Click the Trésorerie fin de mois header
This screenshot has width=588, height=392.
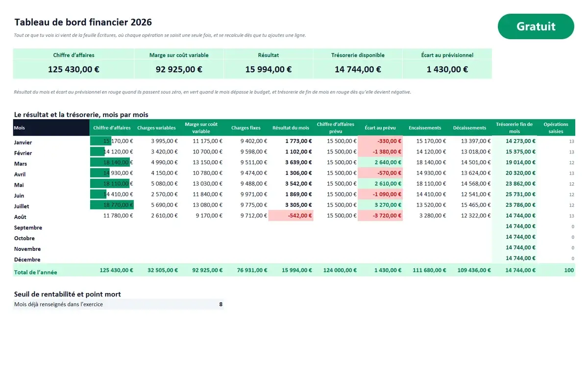click(x=514, y=127)
